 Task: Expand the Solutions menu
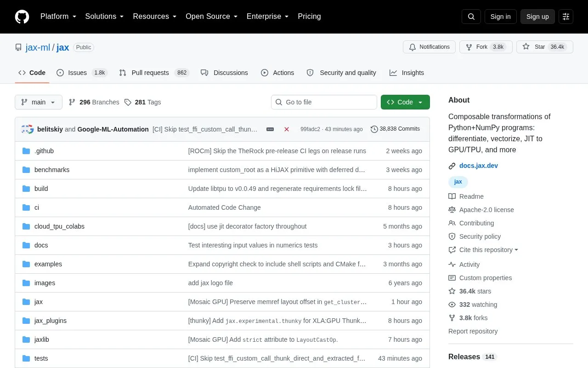tap(104, 17)
